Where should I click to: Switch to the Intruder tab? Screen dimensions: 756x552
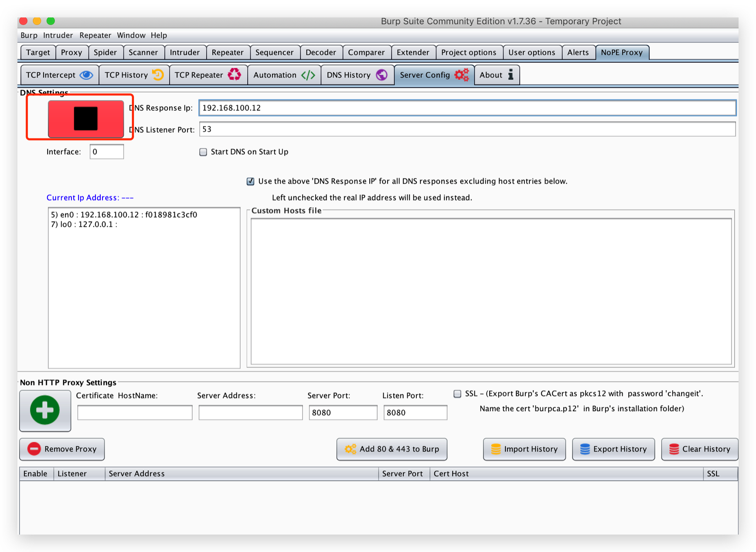tap(185, 52)
